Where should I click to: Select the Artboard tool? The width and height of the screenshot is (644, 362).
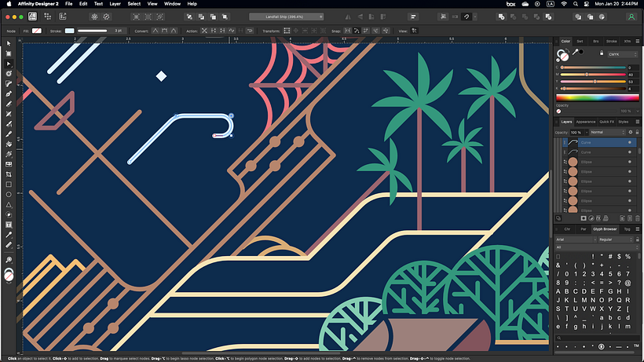click(x=9, y=54)
